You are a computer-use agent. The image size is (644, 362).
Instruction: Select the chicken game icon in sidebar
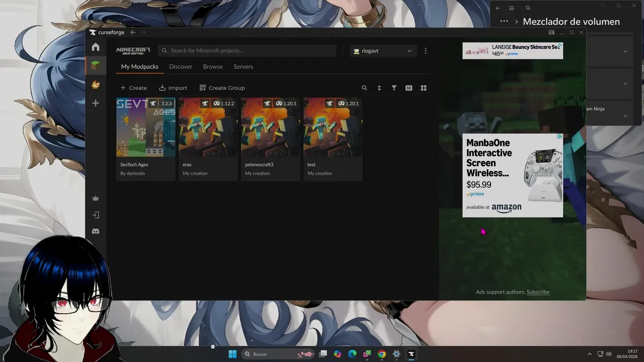tap(96, 84)
